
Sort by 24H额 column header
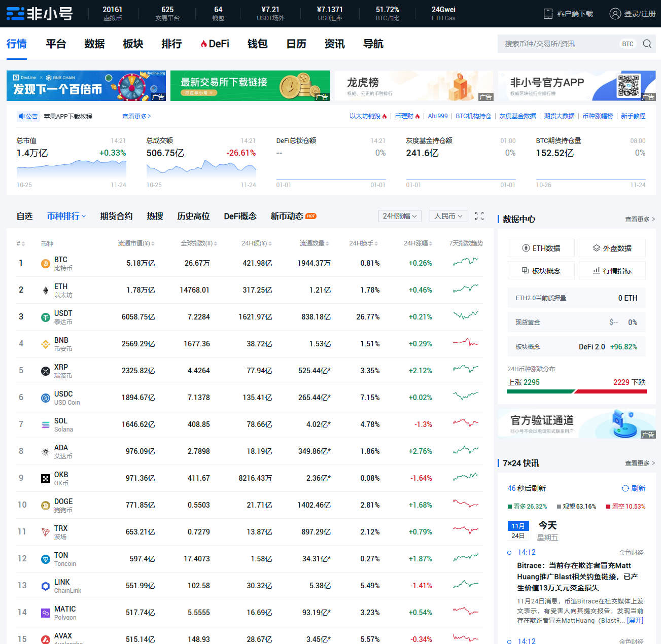[x=257, y=243]
